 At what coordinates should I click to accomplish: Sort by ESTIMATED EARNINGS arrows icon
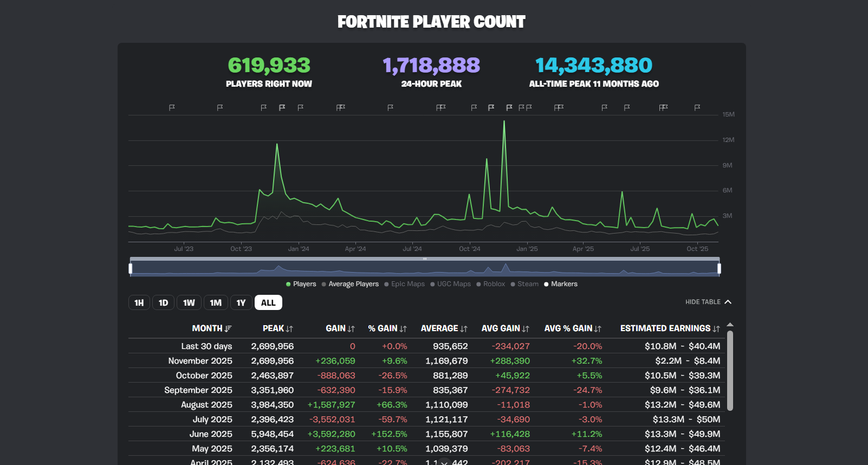716,329
